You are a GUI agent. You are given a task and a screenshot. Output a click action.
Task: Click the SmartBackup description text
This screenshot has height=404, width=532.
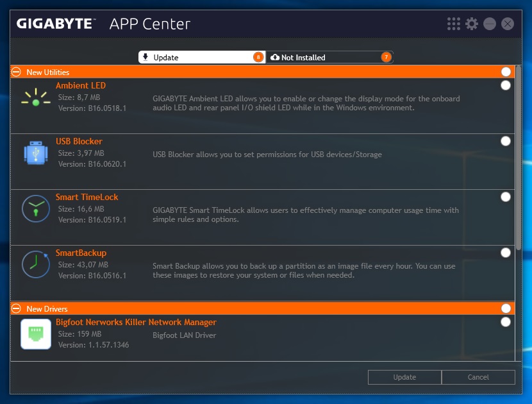(x=304, y=271)
